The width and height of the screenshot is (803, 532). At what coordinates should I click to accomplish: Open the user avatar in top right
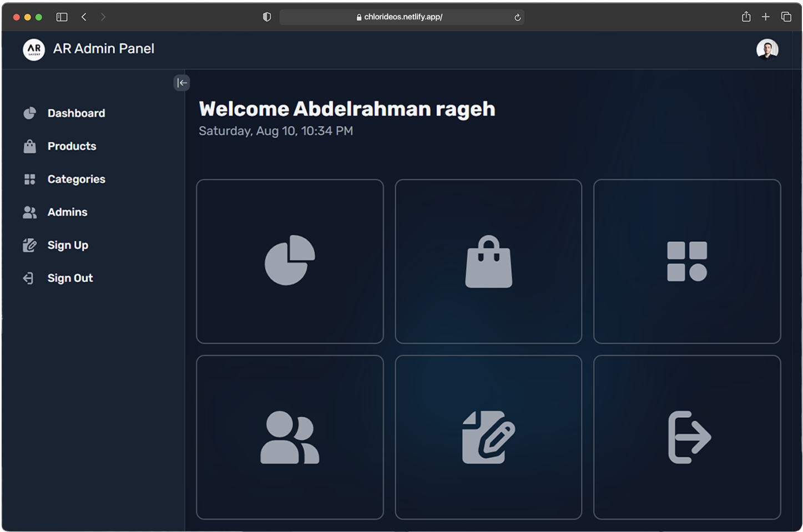click(767, 49)
